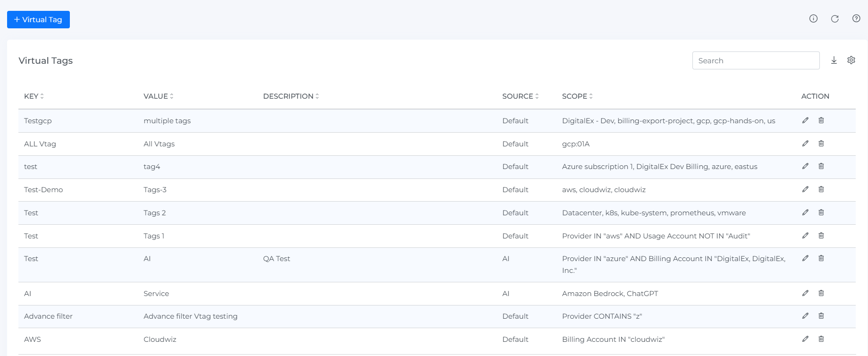The height and width of the screenshot is (356, 868).
Task: Click into the Search field
Action: [755, 60]
